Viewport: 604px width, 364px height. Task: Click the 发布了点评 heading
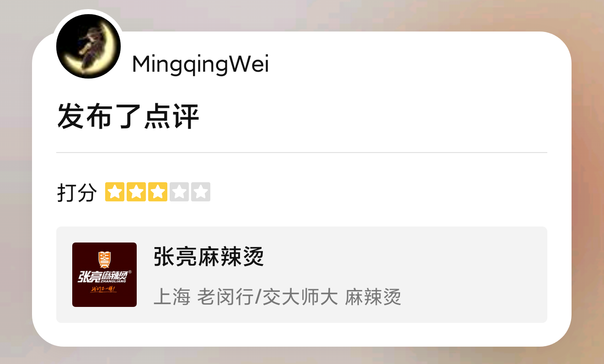click(128, 116)
